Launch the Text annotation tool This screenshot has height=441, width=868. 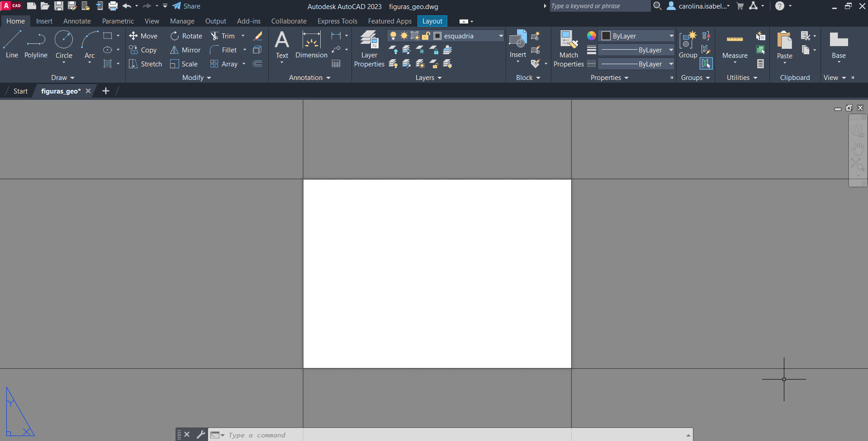[x=282, y=45]
